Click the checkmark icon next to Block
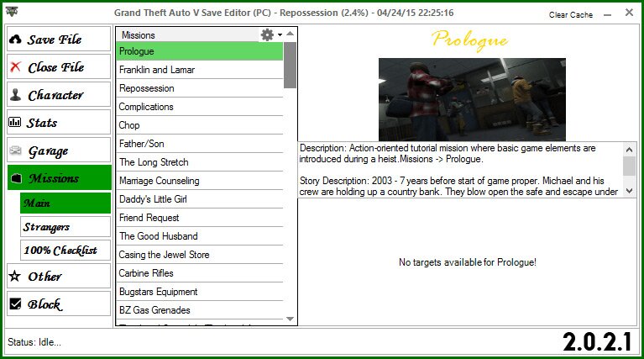The image size is (644, 359). point(15,304)
